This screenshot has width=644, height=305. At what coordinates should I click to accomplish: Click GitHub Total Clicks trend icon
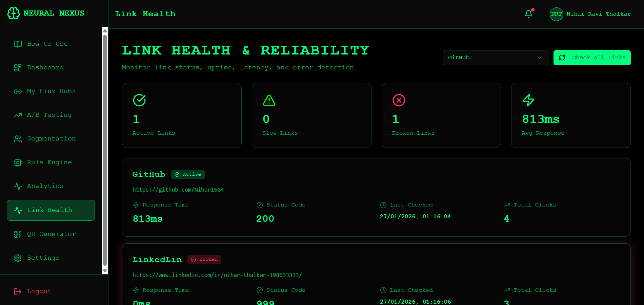click(507, 205)
